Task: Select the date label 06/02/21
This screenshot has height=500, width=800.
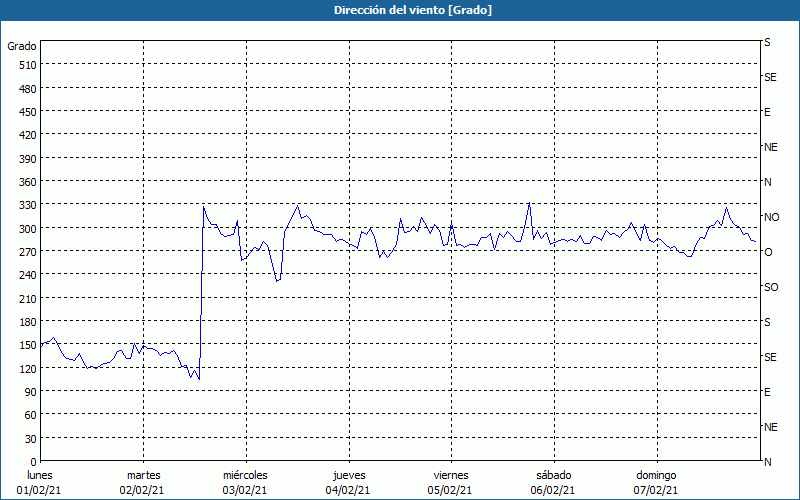Action: pos(553,490)
